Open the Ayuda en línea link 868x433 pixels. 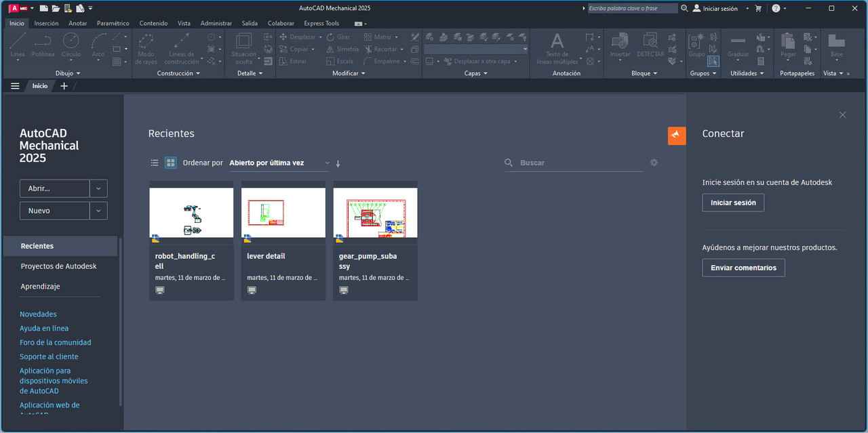pos(44,329)
